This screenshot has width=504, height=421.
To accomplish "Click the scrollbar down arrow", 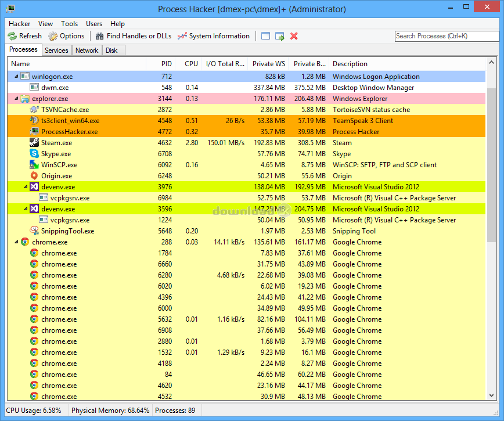I will (491, 395).
